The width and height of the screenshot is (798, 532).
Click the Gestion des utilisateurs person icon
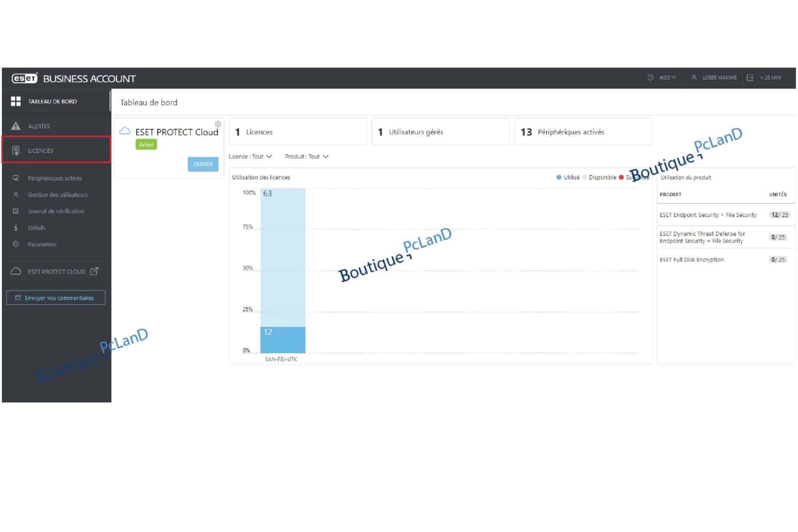(16, 194)
